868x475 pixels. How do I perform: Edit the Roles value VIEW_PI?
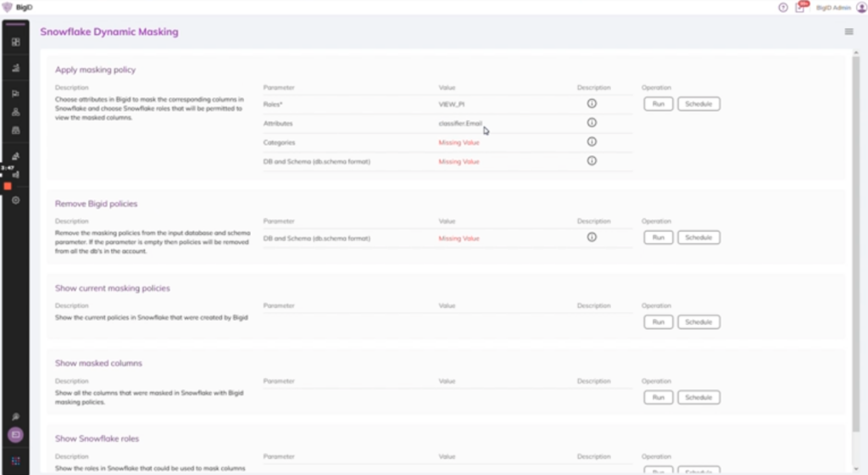pyautogui.click(x=451, y=103)
